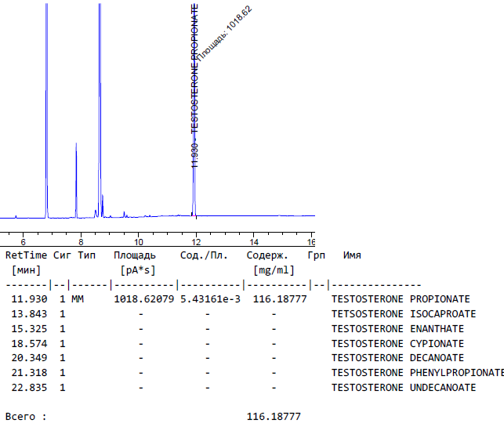The width and height of the screenshot is (504, 423).
Task: Click retention time value 11.930
Action: (27, 299)
